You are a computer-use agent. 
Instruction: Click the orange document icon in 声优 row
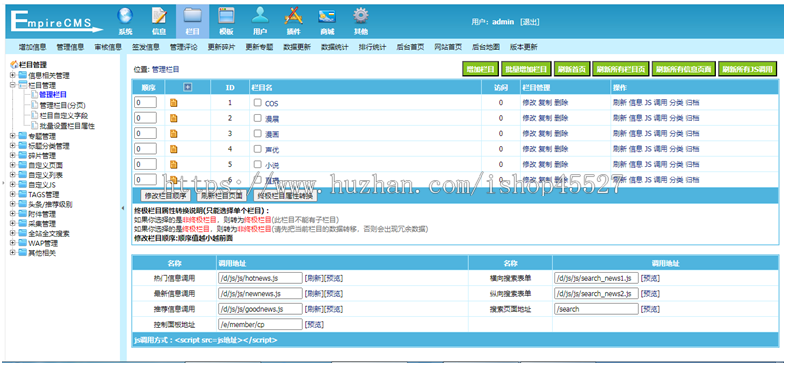click(174, 149)
